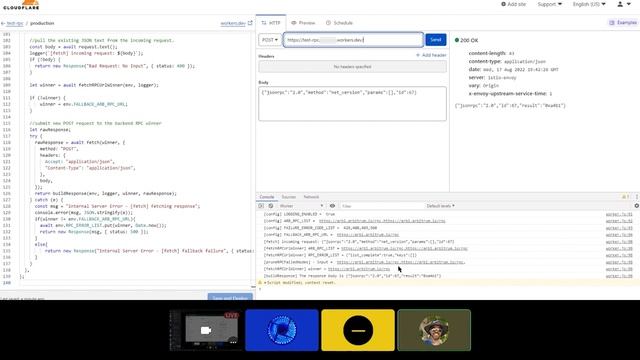Open the source link of FAILURE_ERROR_CODE_LIST log row
640x360 pixels.
click(619, 228)
